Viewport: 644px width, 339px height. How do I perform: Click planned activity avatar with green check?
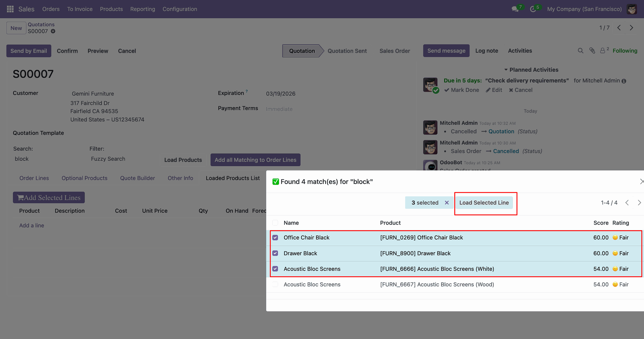(431, 85)
